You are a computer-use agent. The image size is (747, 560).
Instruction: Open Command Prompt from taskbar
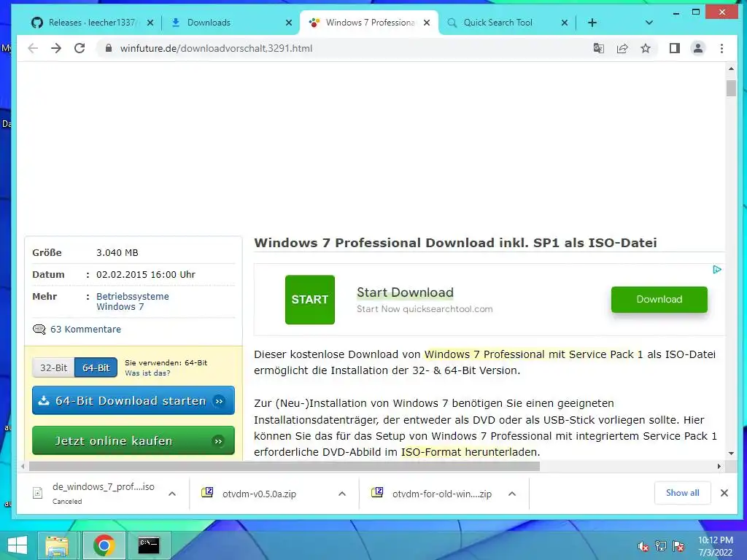[x=149, y=545]
